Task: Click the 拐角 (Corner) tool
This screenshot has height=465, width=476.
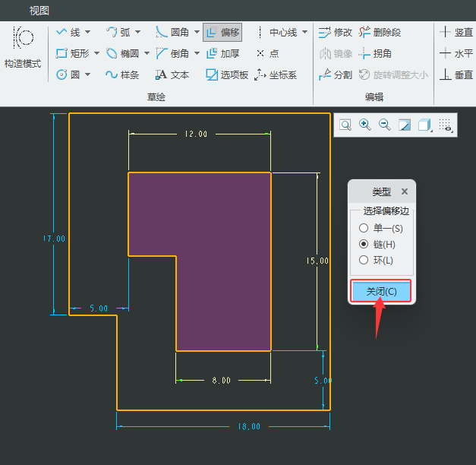Action: [375, 53]
